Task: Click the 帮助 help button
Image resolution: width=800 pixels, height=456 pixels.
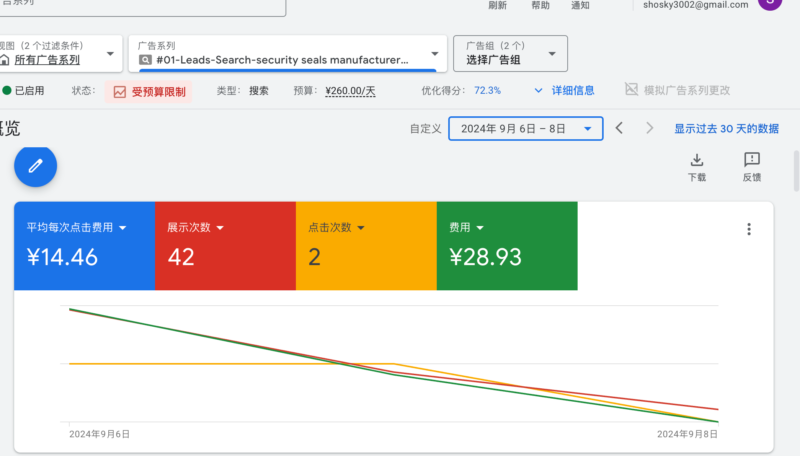Action: (x=540, y=5)
